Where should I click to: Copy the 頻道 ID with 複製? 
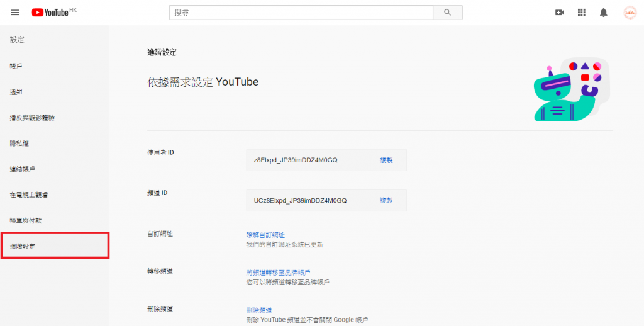click(x=386, y=201)
